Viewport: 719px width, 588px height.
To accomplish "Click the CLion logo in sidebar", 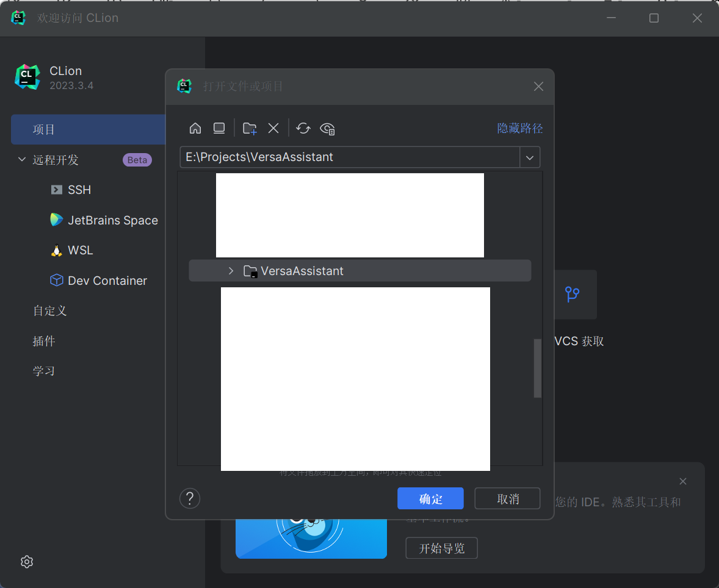I will pyautogui.click(x=27, y=77).
